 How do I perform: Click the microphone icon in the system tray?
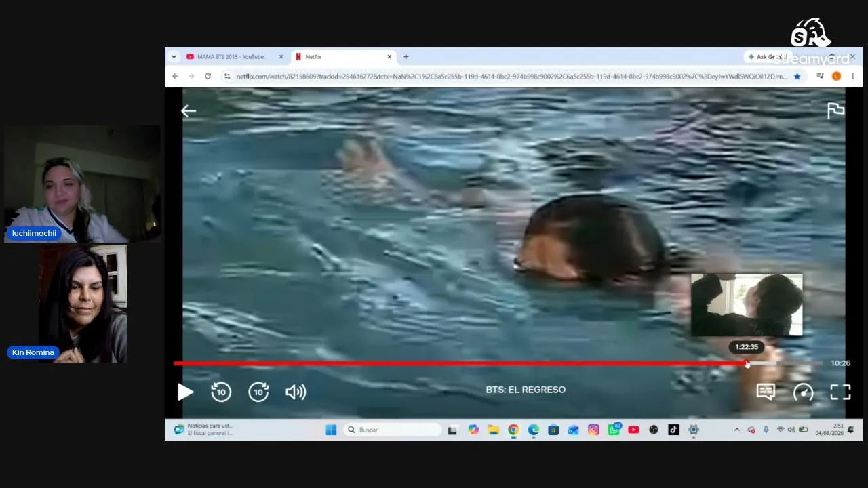pos(766,430)
